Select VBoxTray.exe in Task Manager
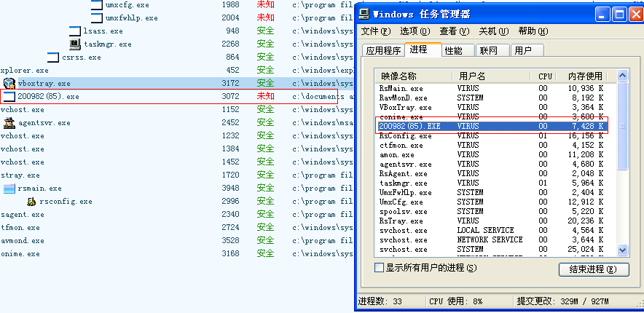The height and width of the screenshot is (313, 644). click(x=491, y=108)
